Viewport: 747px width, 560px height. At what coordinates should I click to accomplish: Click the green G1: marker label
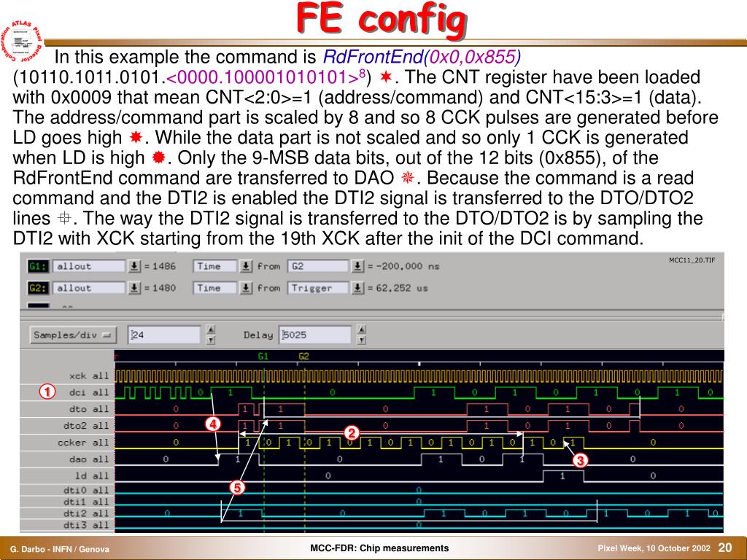(x=38, y=266)
